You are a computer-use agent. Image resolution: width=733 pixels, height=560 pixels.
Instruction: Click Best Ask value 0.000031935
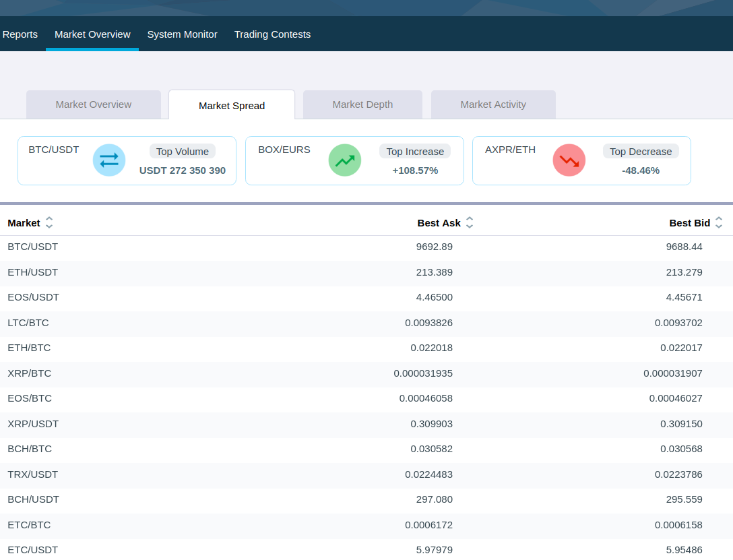[x=423, y=373]
